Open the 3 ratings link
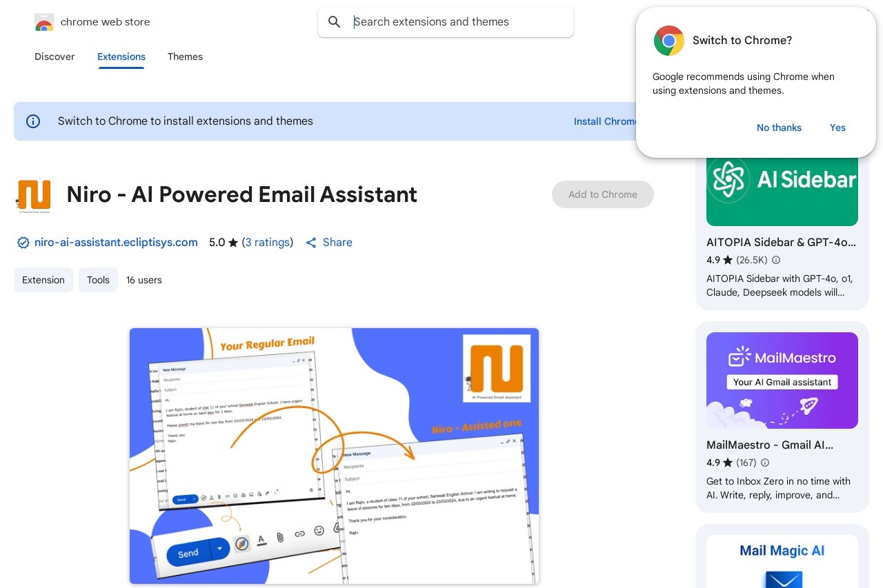The image size is (883, 588). (268, 243)
